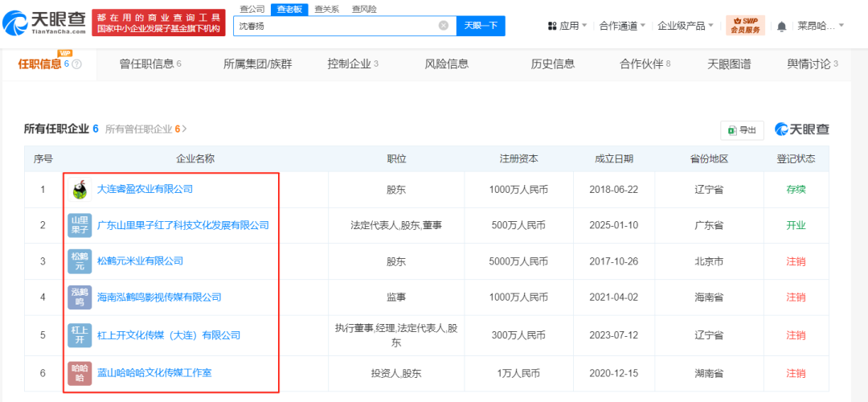Click the 松鹤元 company logo tile
Viewport: 868px width, 402px height.
click(80, 260)
